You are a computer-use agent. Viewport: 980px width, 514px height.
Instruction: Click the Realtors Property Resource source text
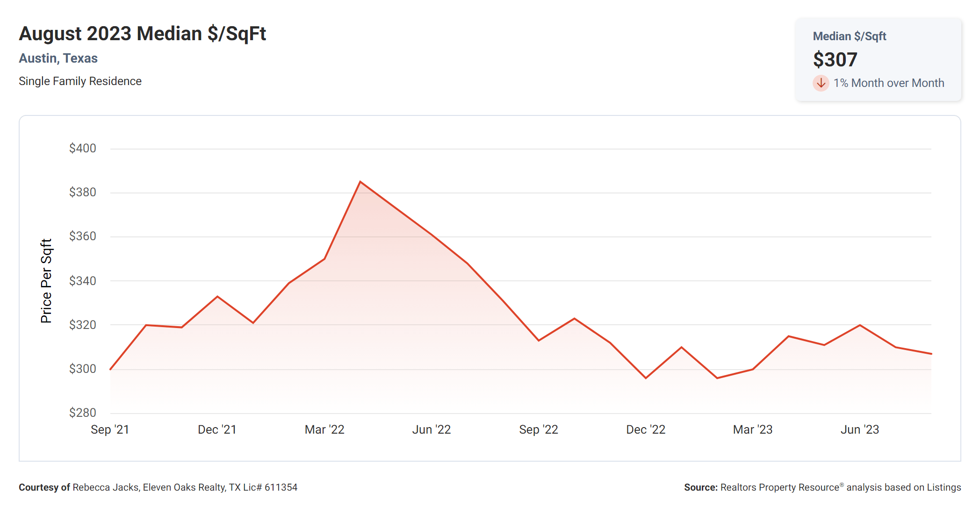[822, 487]
